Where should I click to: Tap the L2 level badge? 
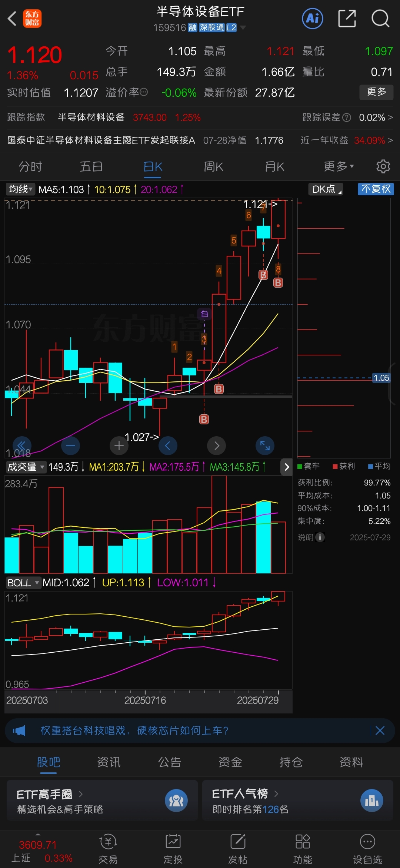pos(231,28)
